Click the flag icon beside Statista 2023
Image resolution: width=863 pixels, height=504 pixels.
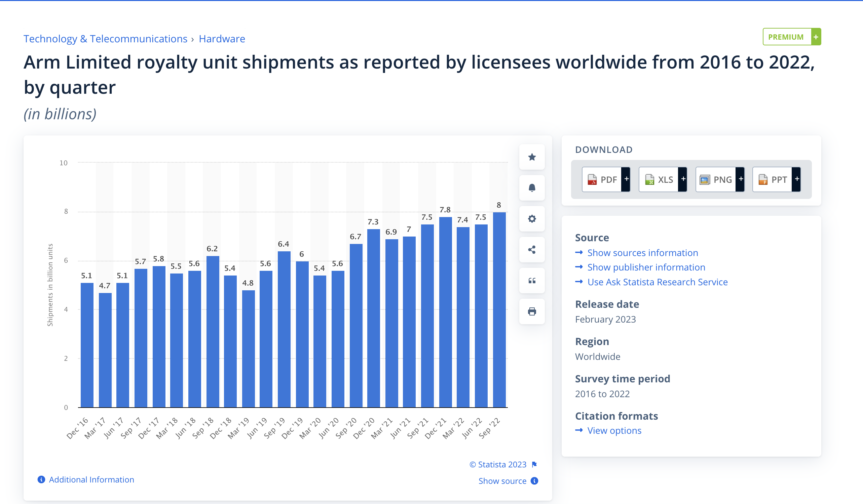coord(534,464)
